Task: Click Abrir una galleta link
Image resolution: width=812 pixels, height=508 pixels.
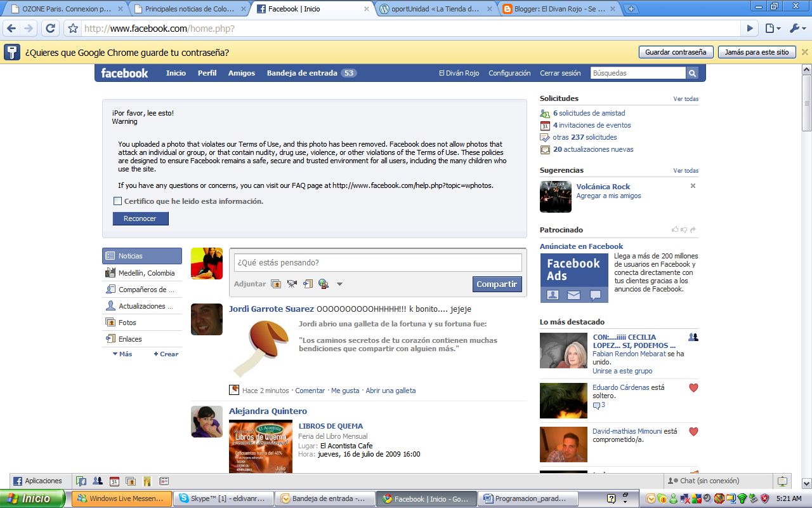Action: click(391, 391)
